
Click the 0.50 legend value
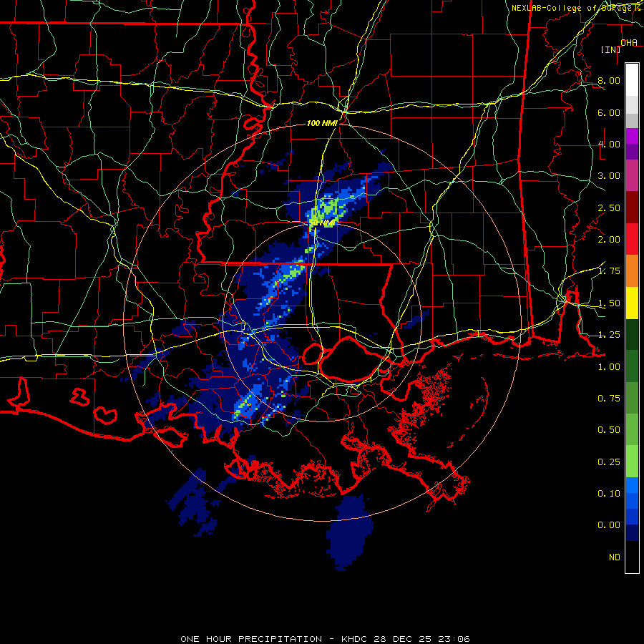pyautogui.click(x=609, y=430)
